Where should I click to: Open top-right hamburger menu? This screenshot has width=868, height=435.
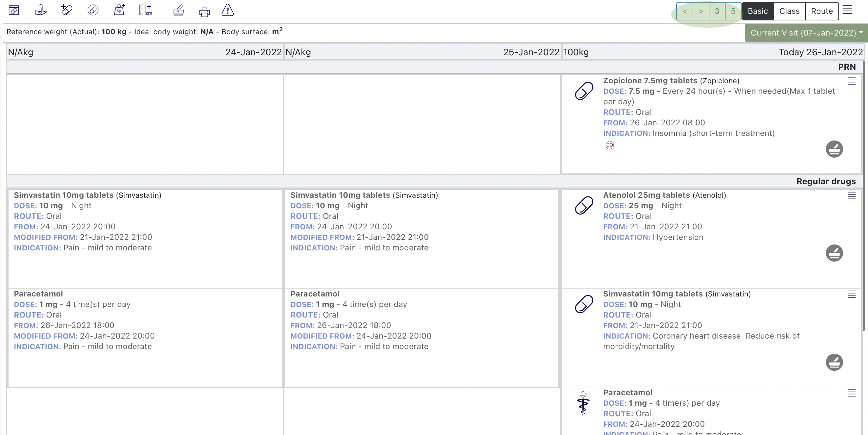[847, 10]
